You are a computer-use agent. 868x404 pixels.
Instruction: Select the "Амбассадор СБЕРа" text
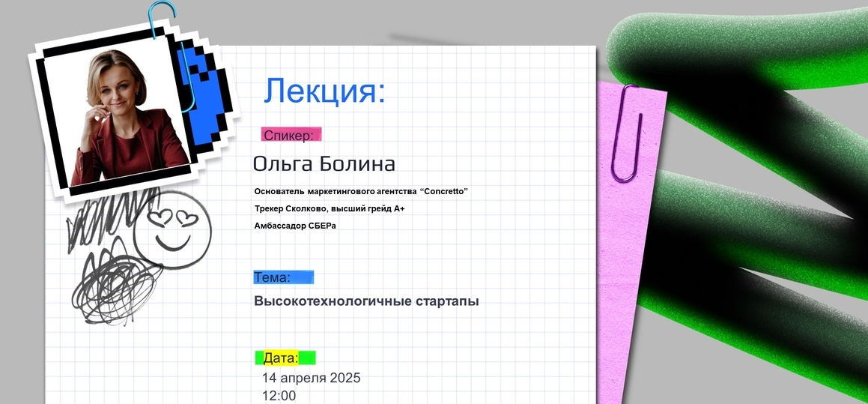click(295, 225)
